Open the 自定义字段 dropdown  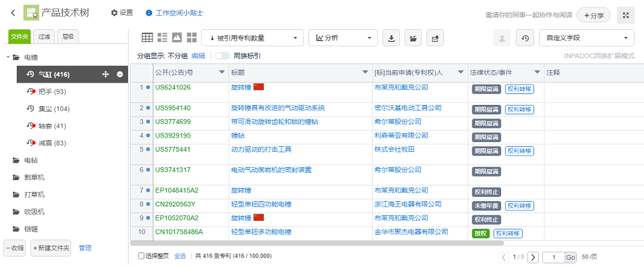(586, 38)
